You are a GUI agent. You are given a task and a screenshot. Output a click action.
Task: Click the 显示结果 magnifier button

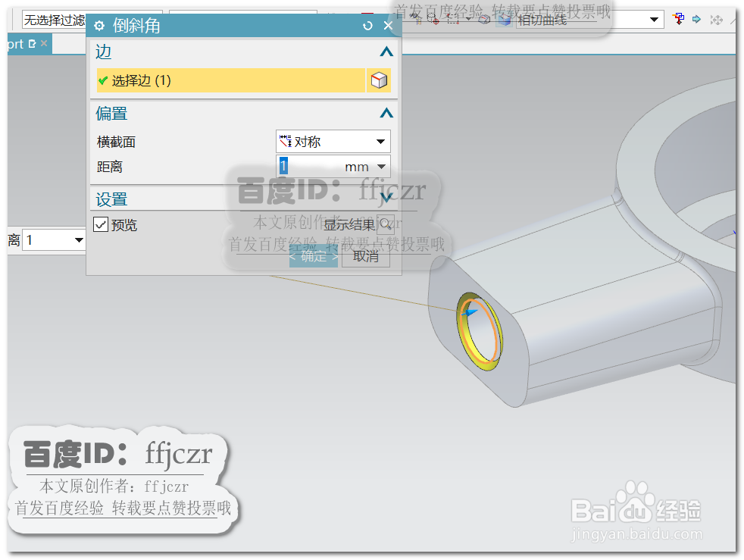pyautogui.click(x=386, y=224)
